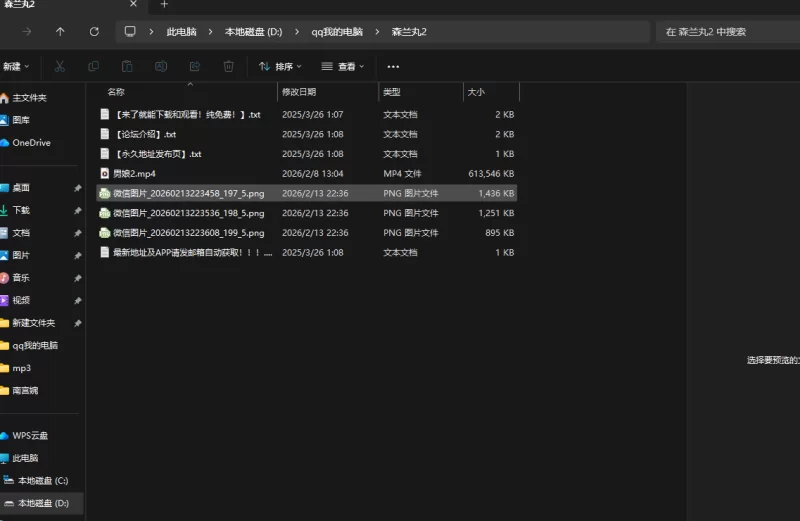Sort files by 修改日期 column header
Screen dimensions: 800x521
(300, 92)
